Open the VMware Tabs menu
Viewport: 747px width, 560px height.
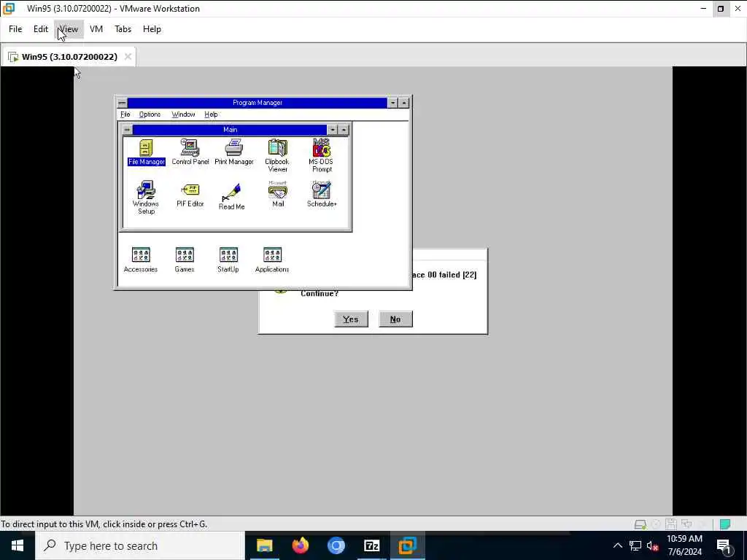[x=123, y=29]
